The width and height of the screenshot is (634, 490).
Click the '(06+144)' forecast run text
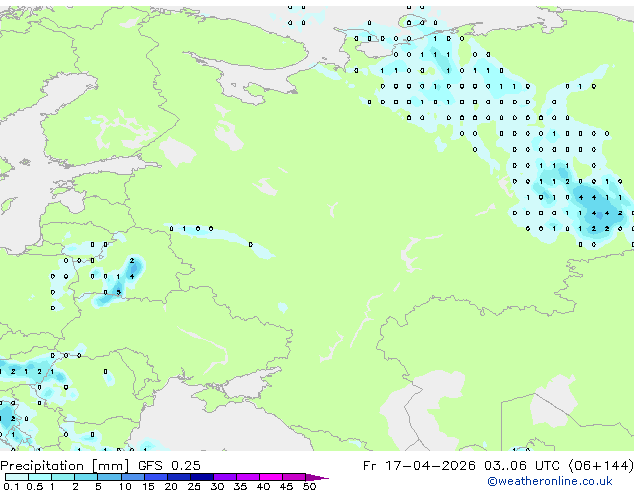(x=601, y=466)
